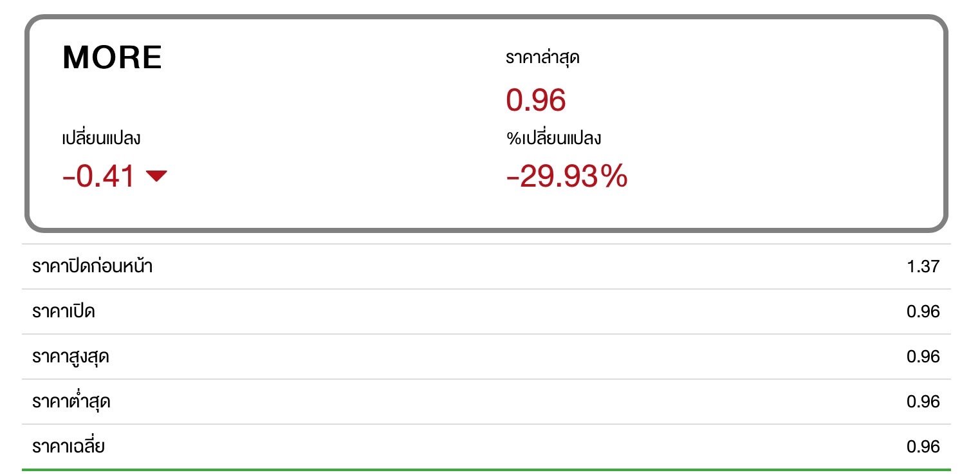Click the ราคาปิดก่อนหน้า row
Image resolution: width=980 pixels, height=475 pixels.
pyautogui.click(x=486, y=266)
